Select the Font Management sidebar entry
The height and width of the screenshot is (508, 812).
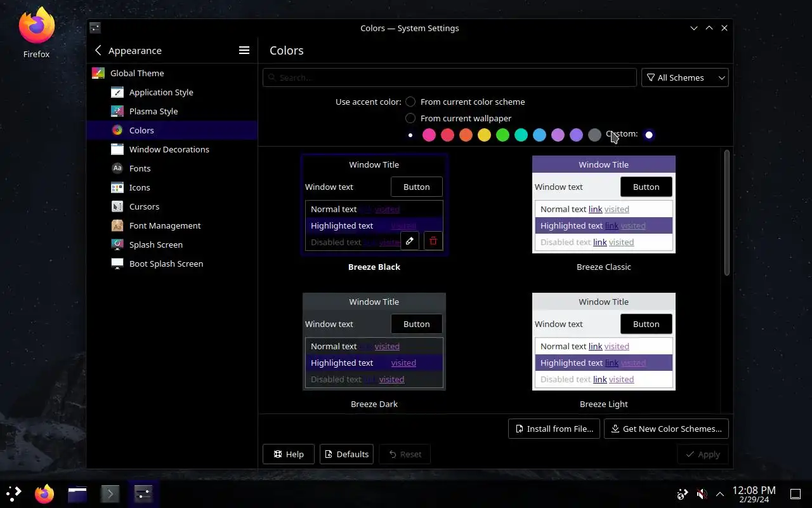171,225
